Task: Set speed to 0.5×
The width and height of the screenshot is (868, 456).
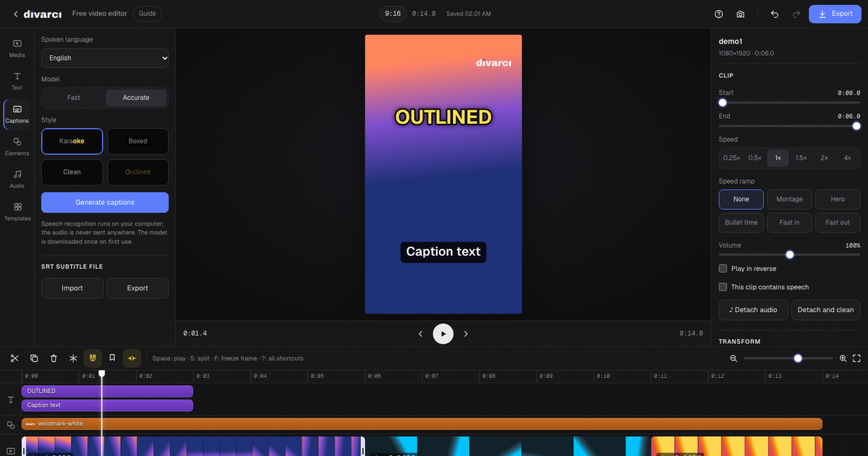Action: click(755, 158)
